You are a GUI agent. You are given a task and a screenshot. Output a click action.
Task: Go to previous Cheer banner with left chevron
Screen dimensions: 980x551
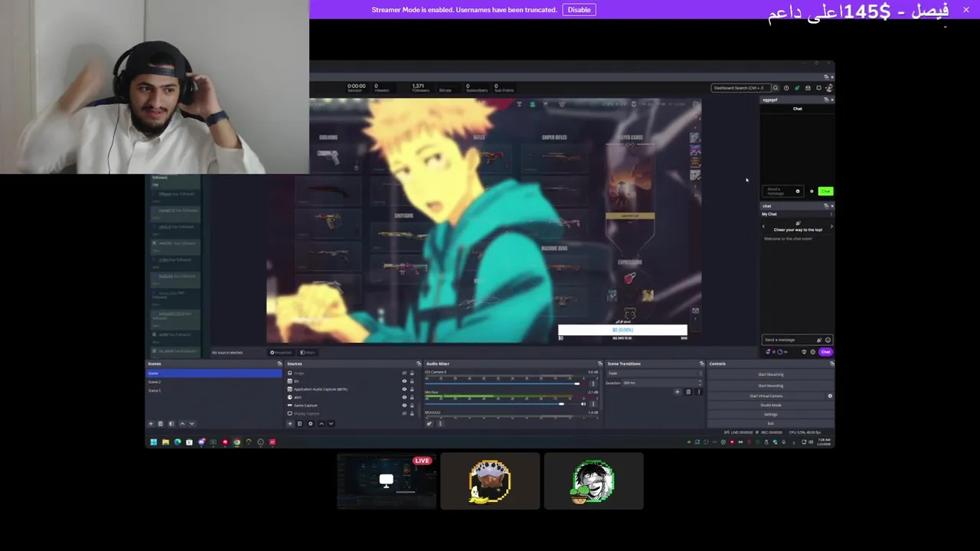(763, 227)
